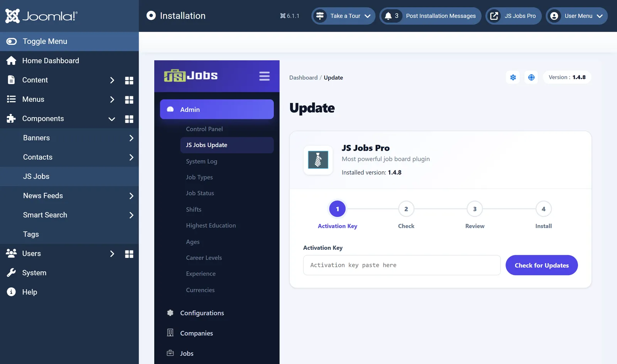Collapse the Components menu chevron

click(x=112, y=119)
